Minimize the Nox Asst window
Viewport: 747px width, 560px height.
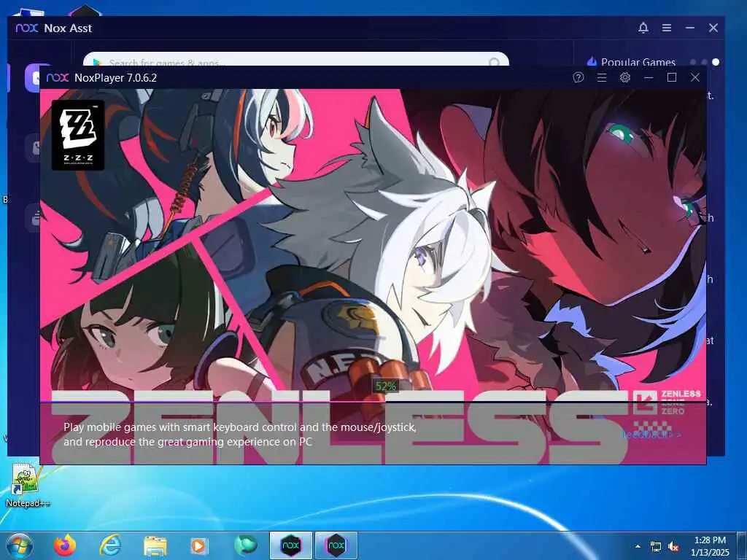(690, 28)
